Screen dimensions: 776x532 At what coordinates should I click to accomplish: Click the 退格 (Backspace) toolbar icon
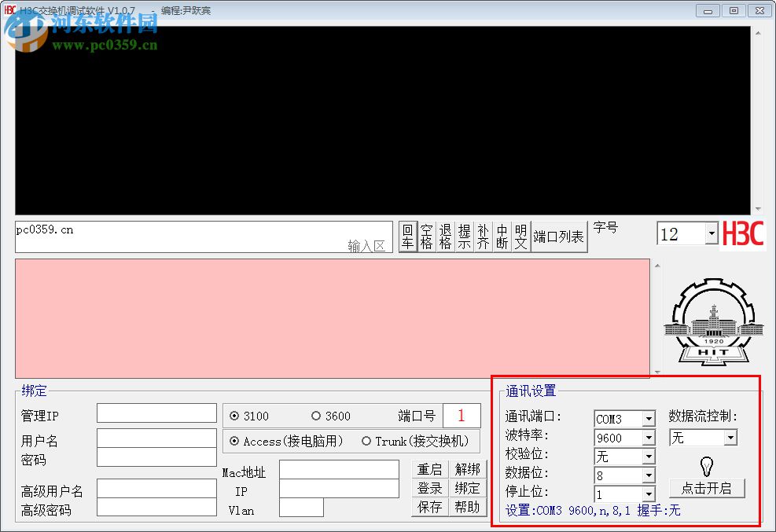445,234
